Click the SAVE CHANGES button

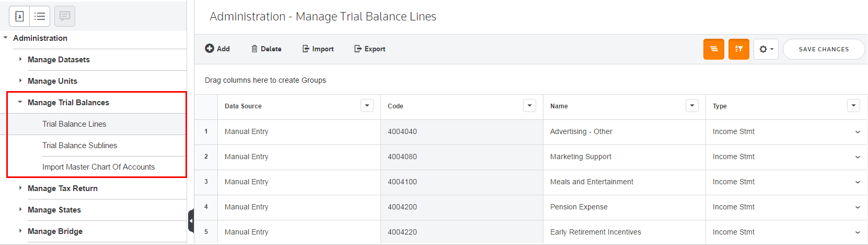tap(824, 49)
